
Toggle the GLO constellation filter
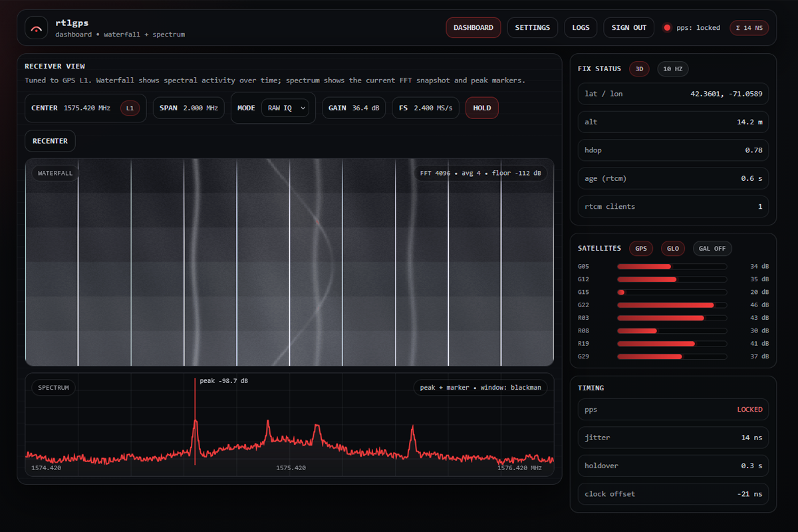(672, 248)
